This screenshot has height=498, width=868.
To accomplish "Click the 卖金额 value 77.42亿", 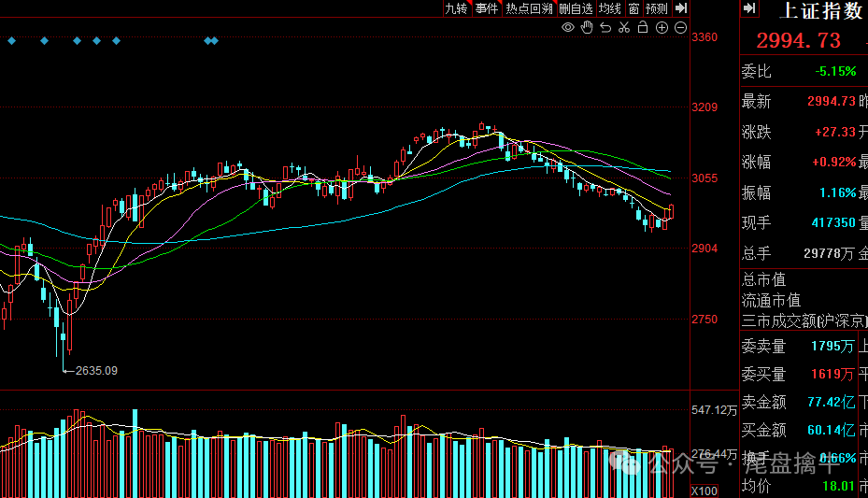I will point(831,403).
